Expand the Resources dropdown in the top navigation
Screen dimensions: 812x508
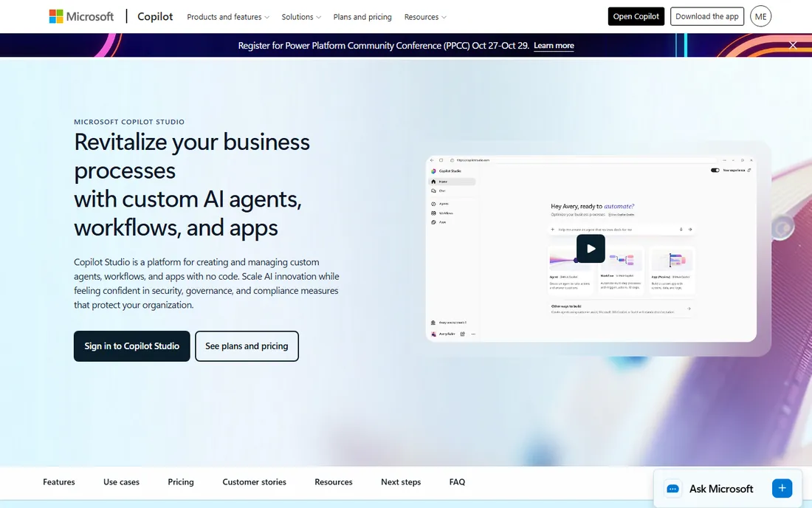pos(425,17)
